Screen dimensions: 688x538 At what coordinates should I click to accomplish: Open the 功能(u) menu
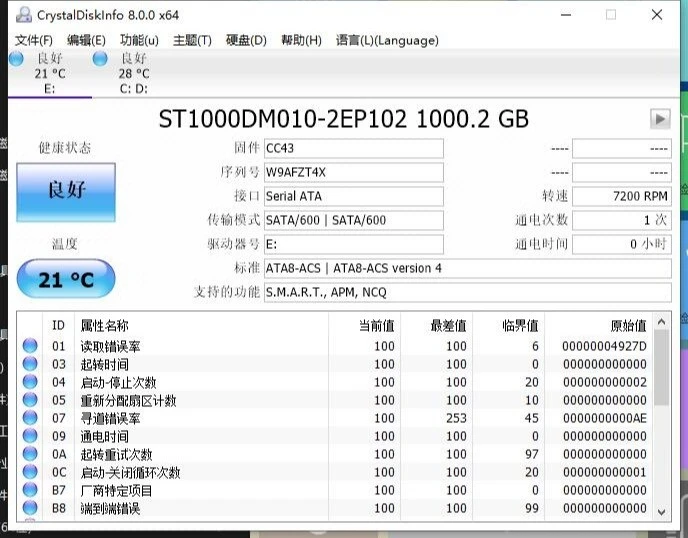point(139,40)
